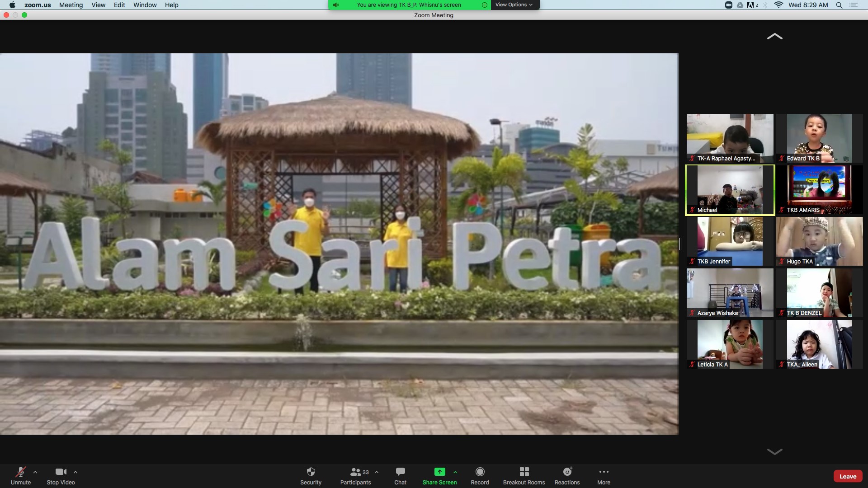Click the green full-screen window button

(24, 15)
